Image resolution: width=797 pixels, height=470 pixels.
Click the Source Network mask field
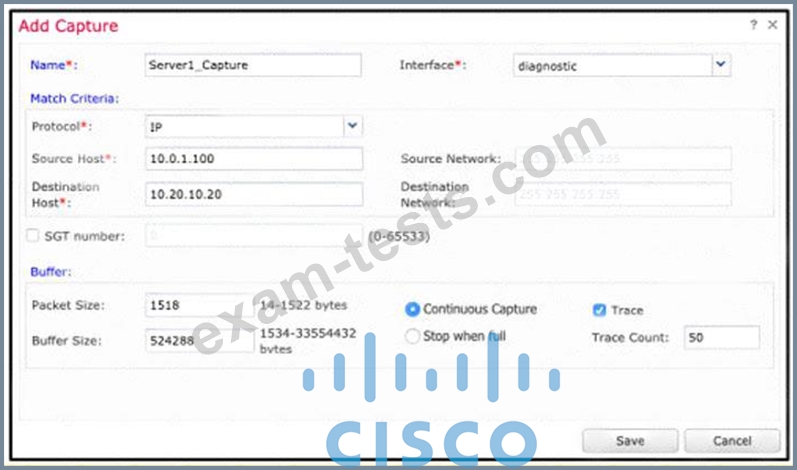coord(623,159)
